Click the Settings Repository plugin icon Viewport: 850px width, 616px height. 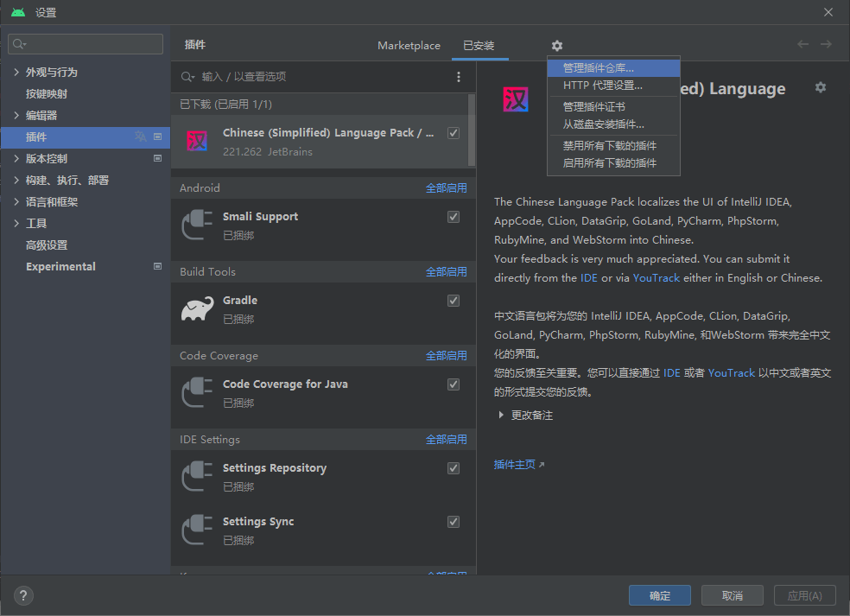197,476
